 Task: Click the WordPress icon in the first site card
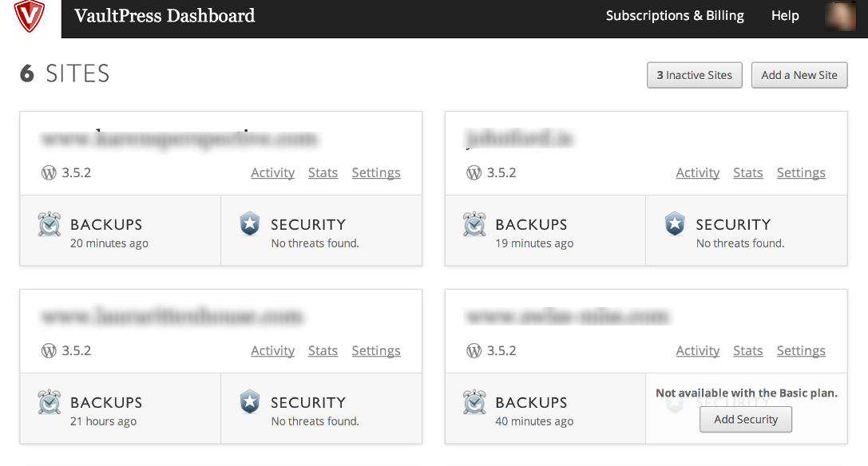click(49, 172)
